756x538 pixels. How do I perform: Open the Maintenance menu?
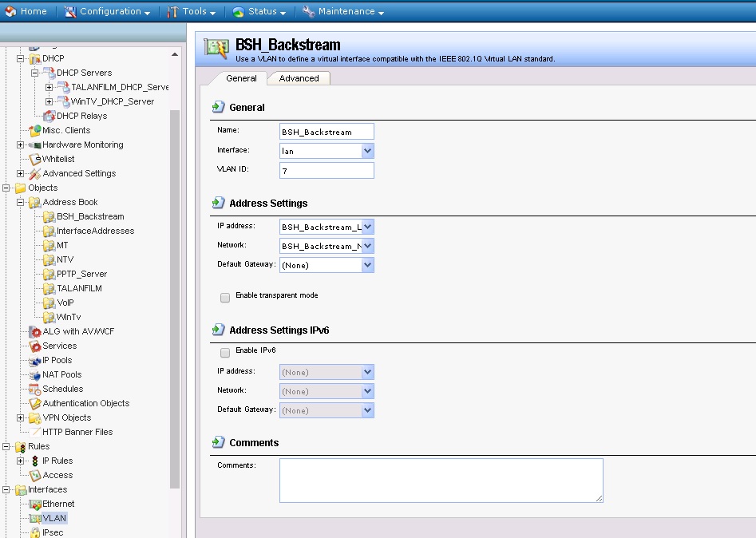pyautogui.click(x=342, y=11)
